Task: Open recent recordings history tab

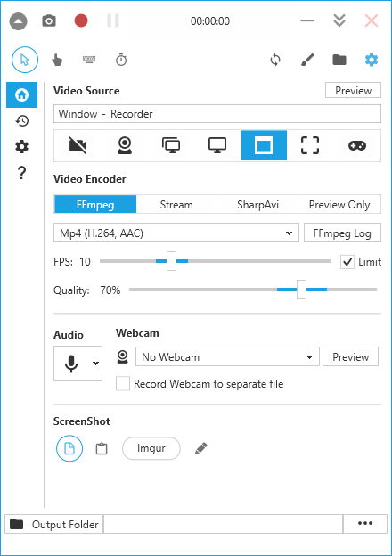Action: 21,120
